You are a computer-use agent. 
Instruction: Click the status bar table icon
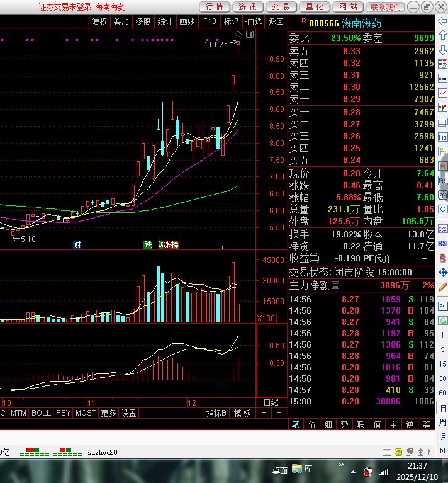tap(387, 452)
